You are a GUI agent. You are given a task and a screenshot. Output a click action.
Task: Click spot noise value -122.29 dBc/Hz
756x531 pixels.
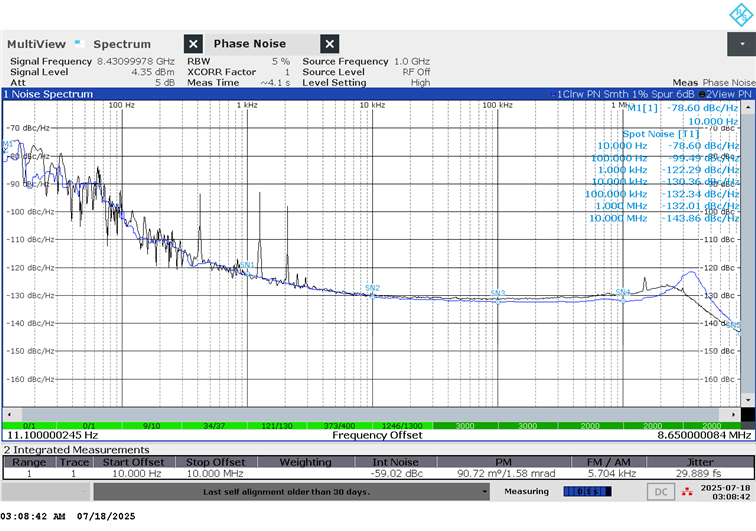point(700,170)
